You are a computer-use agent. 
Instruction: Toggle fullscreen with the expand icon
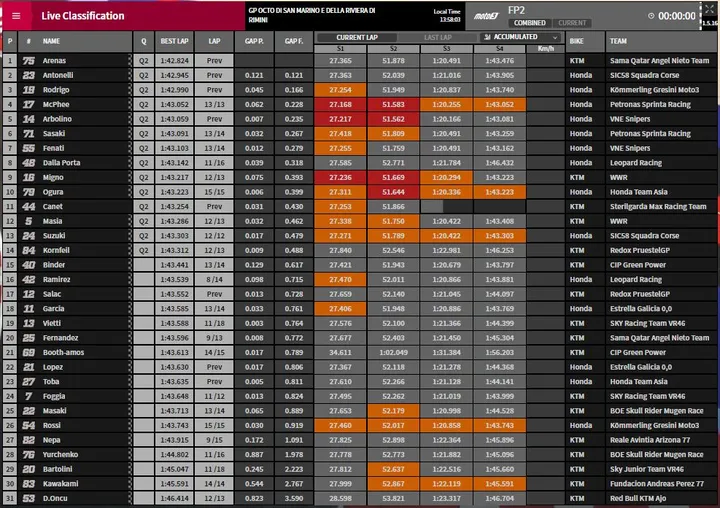(709, 8)
